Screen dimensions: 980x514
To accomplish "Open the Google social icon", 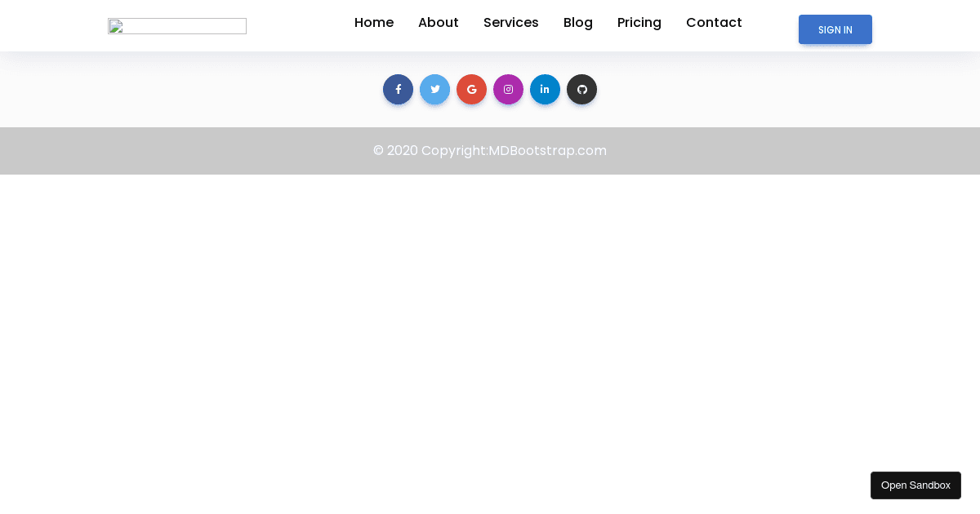I will (x=471, y=90).
